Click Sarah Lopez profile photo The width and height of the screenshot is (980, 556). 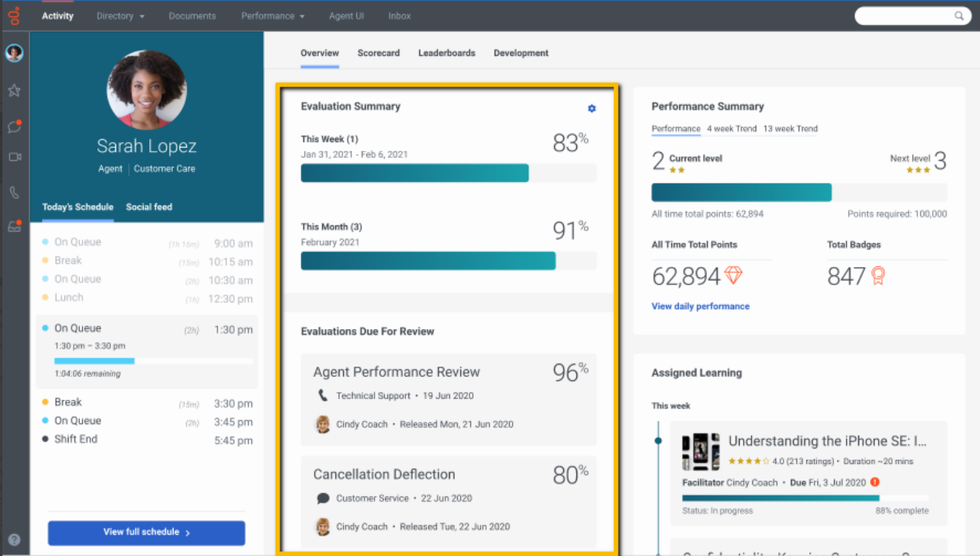[147, 90]
